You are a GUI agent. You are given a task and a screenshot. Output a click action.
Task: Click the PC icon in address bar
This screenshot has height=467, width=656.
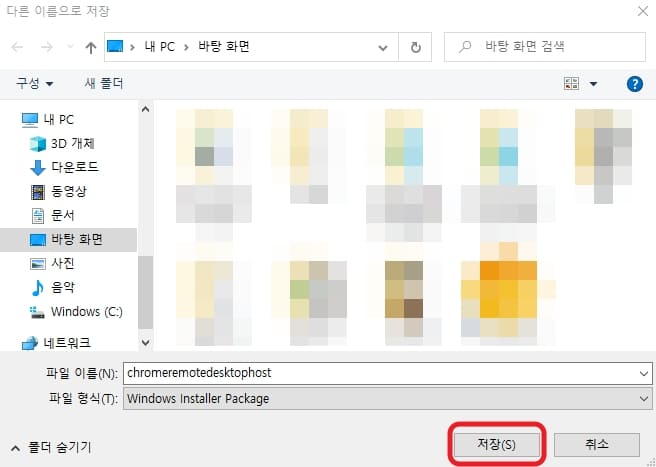click(x=115, y=46)
